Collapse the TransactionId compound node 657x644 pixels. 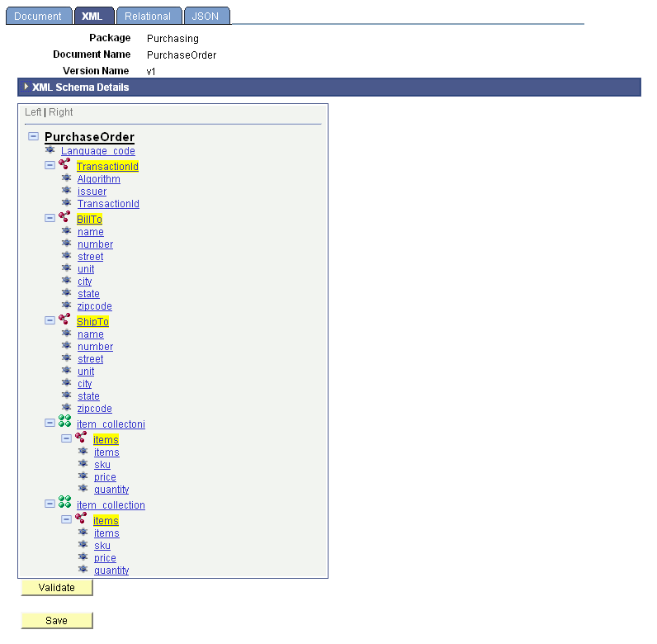(x=50, y=165)
